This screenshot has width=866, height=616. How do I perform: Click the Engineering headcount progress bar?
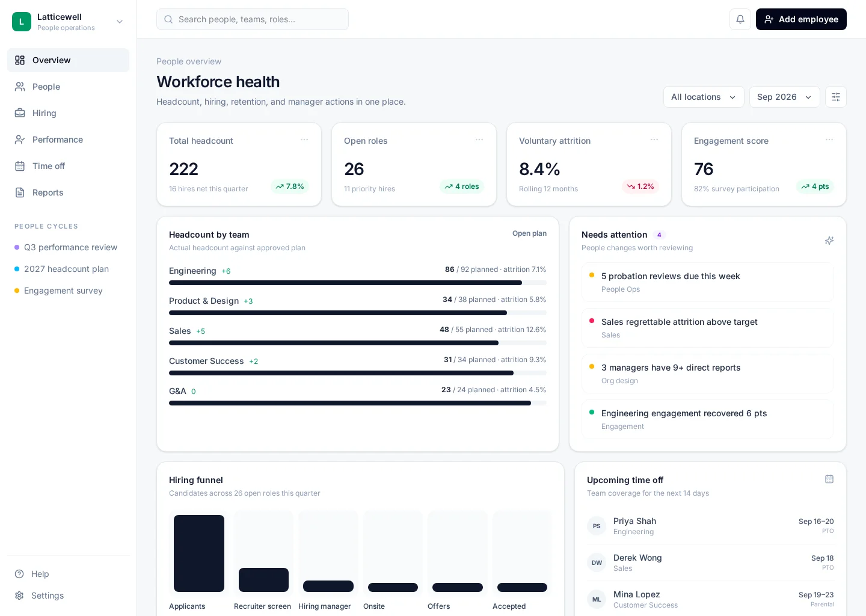(x=358, y=283)
